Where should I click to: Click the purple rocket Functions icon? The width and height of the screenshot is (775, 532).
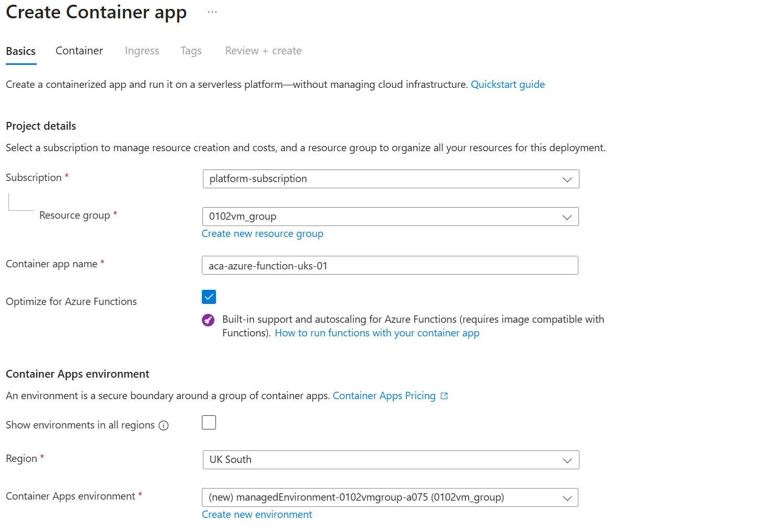[x=208, y=320]
